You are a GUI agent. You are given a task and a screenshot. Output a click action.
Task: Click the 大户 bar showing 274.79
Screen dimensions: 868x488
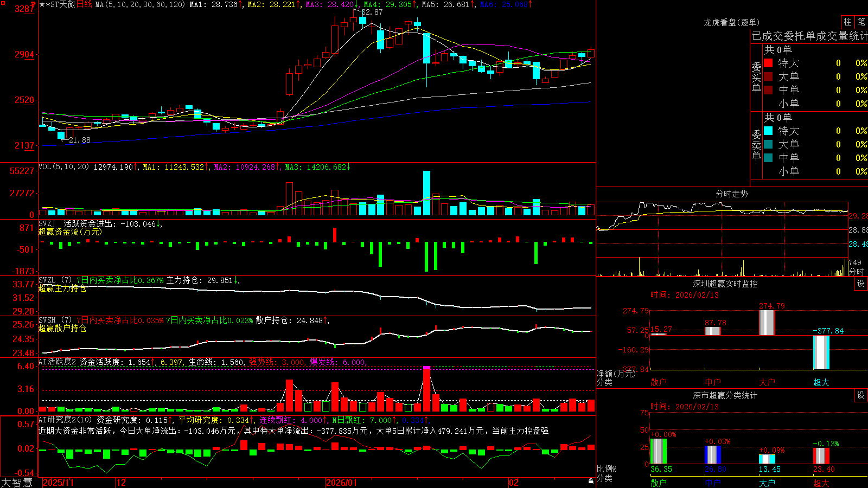[767, 323]
